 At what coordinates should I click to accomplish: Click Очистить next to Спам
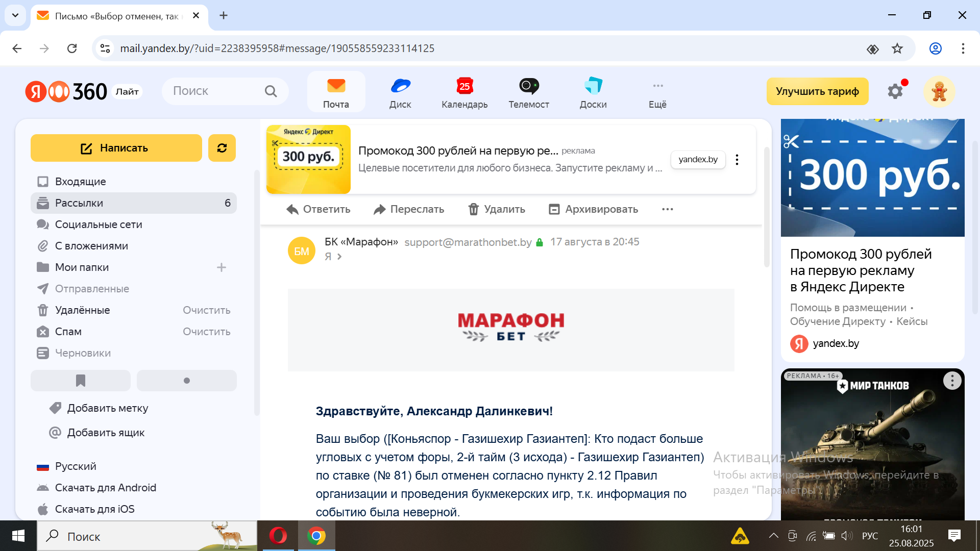[x=207, y=332]
